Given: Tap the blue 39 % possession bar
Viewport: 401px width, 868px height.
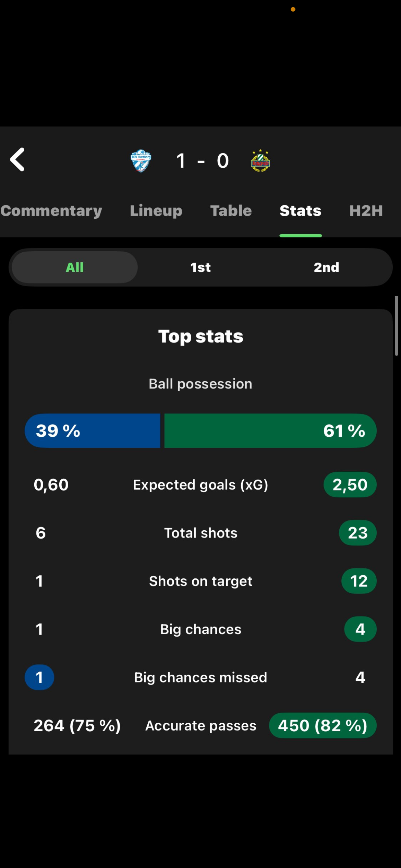Looking at the screenshot, I should (x=93, y=431).
